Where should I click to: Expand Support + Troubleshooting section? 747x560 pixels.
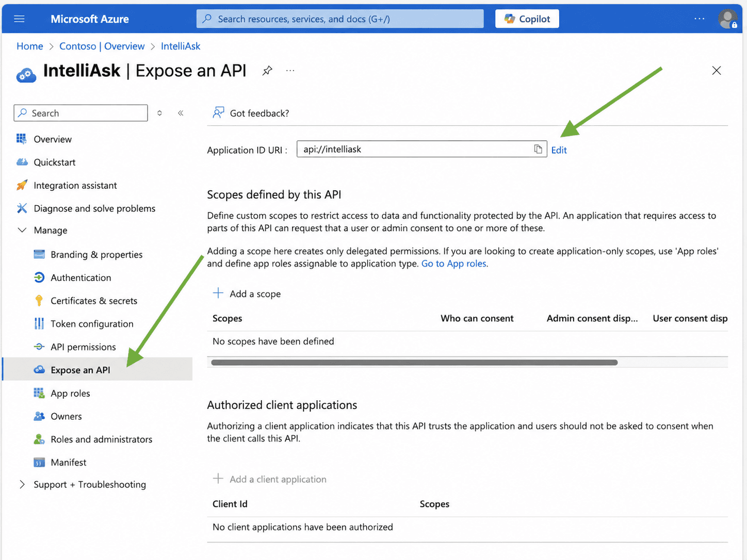[x=22, y=485]
